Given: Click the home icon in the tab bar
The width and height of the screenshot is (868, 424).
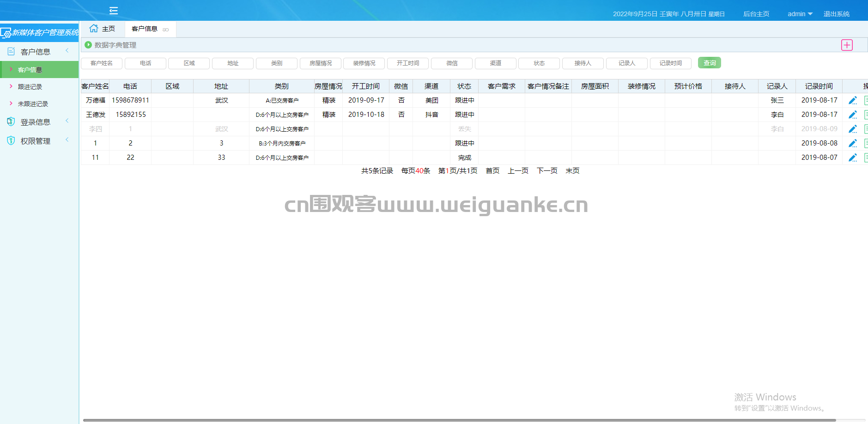Looking at the screenshot, I should 94,28.
